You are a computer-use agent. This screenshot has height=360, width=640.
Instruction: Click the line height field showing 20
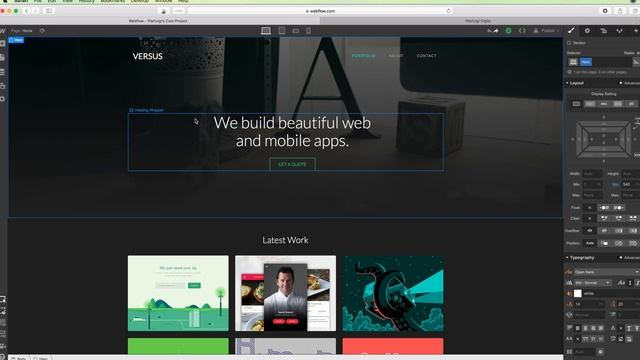click(629, 304)
